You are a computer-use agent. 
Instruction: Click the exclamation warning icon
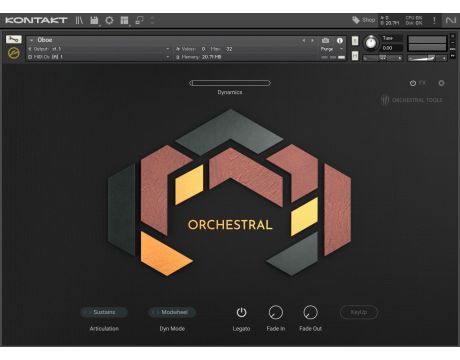pyautogui.click(x=434, y=20)
